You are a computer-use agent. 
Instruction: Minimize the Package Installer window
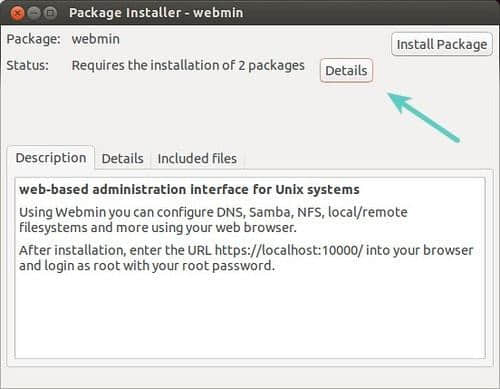point(34,13)
